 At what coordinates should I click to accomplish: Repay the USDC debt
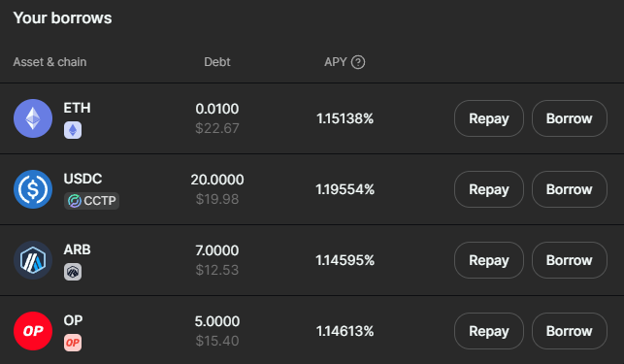point(489,189)
